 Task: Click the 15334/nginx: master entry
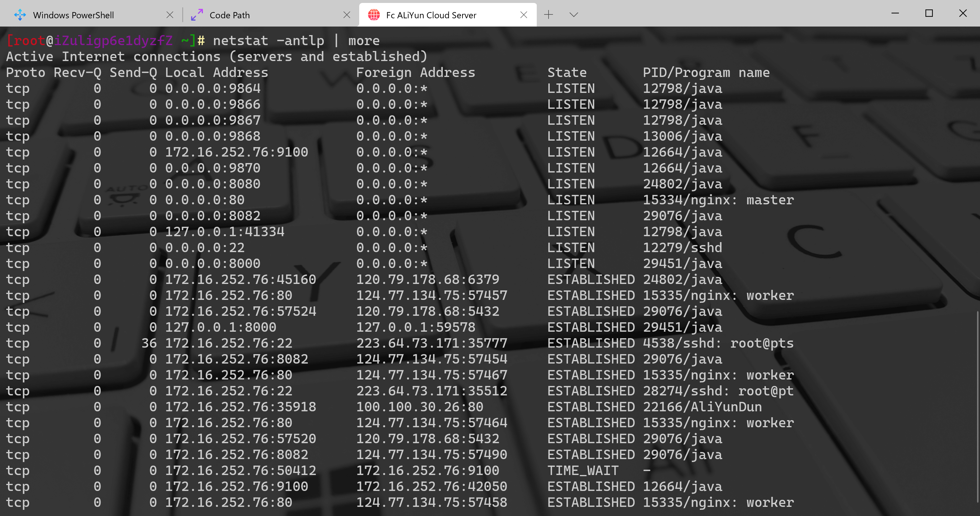[x=718, y=200]
